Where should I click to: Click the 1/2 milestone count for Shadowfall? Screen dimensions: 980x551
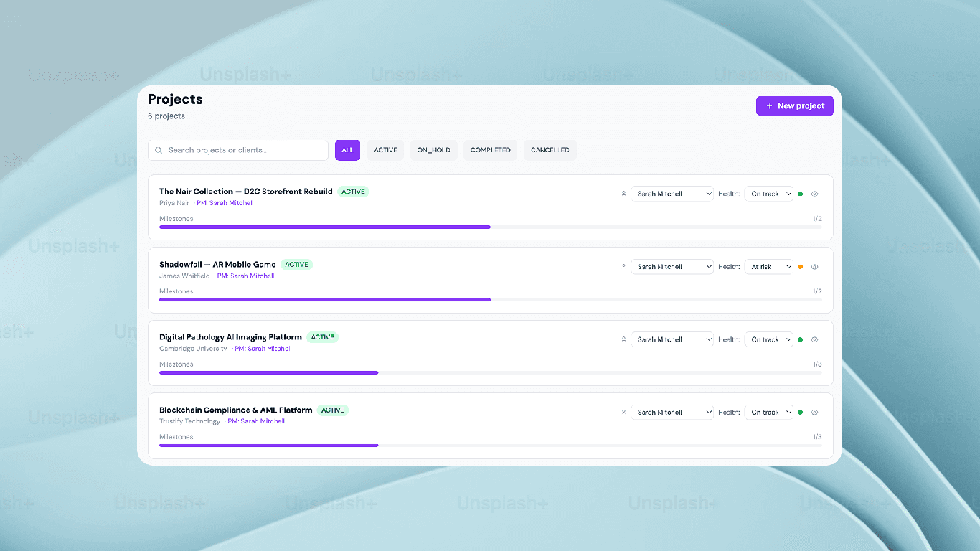point(818,292)
